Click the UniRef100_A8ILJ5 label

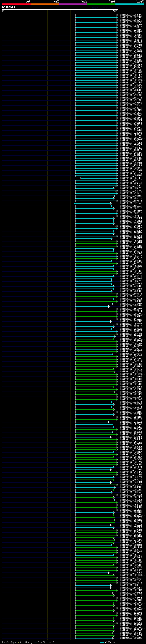(x=131, y=180)
